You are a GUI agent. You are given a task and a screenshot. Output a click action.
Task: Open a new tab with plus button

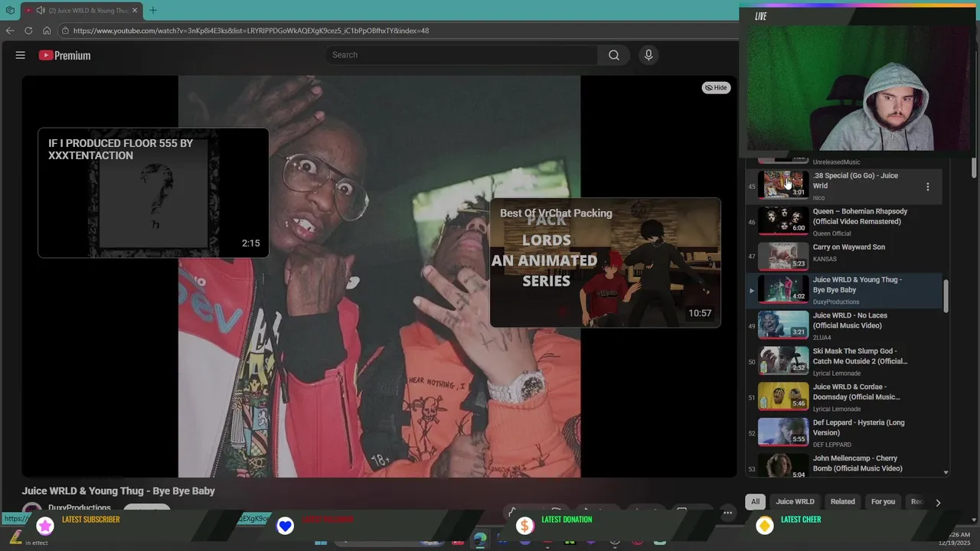[x=153, y=11]
